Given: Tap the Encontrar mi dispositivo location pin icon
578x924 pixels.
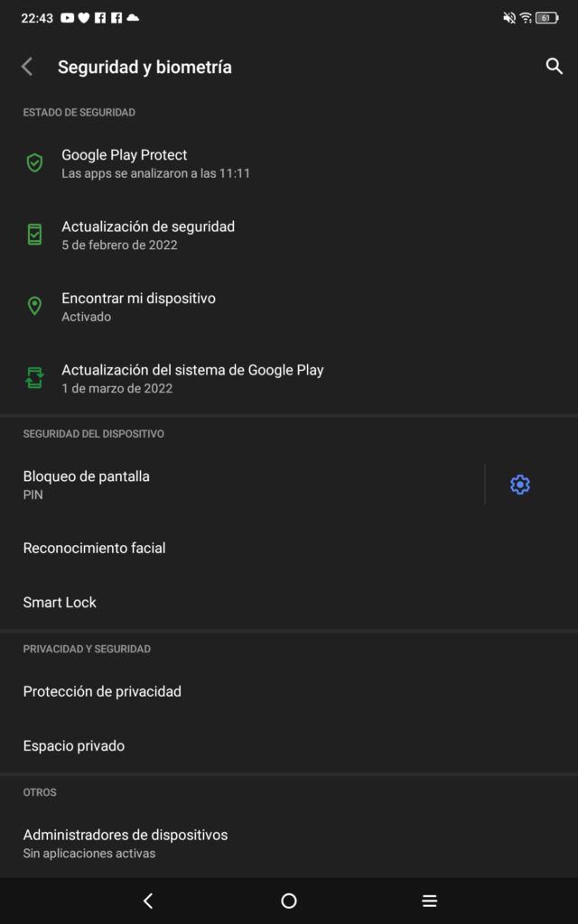Looking at the screenshot, I should pos(34,307).
